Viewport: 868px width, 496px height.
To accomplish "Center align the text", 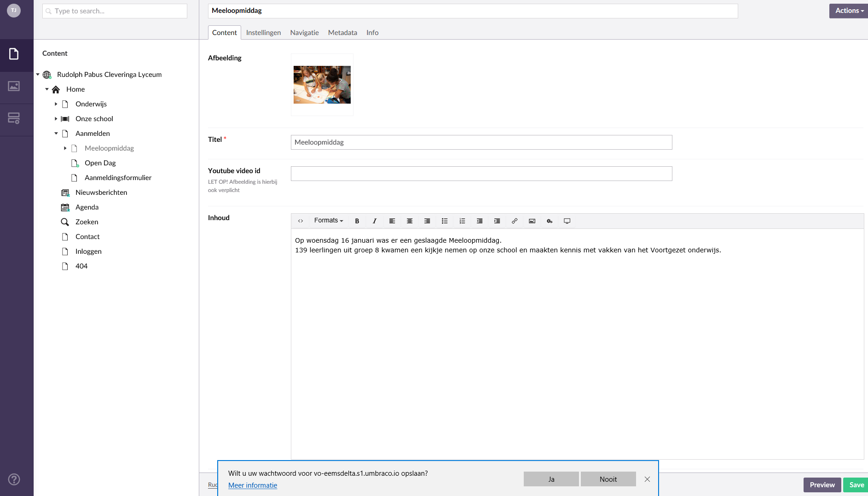I will [x=410, y=221].
